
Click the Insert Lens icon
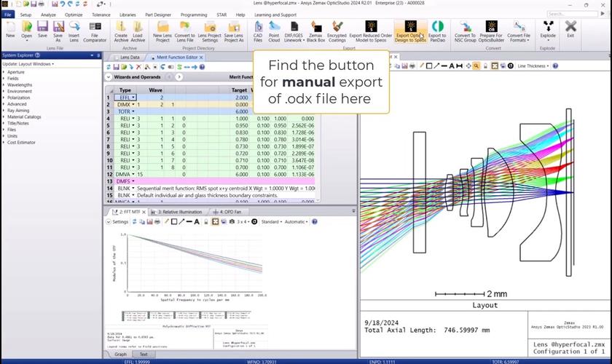tap(74, 31)
